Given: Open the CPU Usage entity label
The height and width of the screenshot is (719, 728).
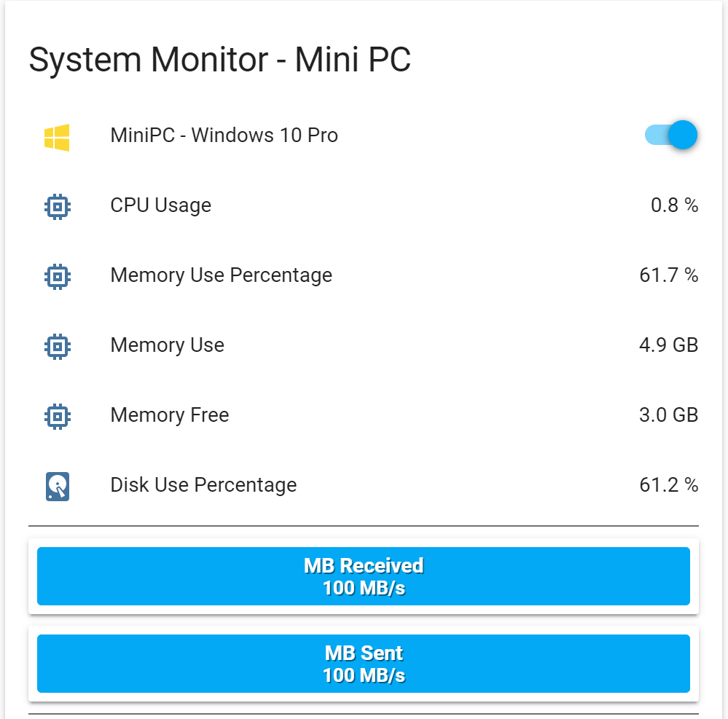Looking at the screenshot, I should (x=160, y=205).
